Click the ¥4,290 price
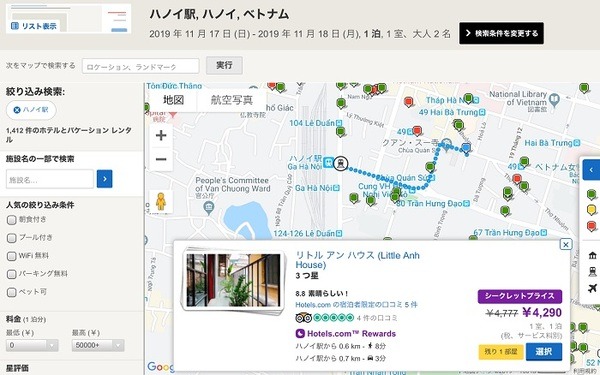This screenshot has height=375, width=600. coord(542,313)
